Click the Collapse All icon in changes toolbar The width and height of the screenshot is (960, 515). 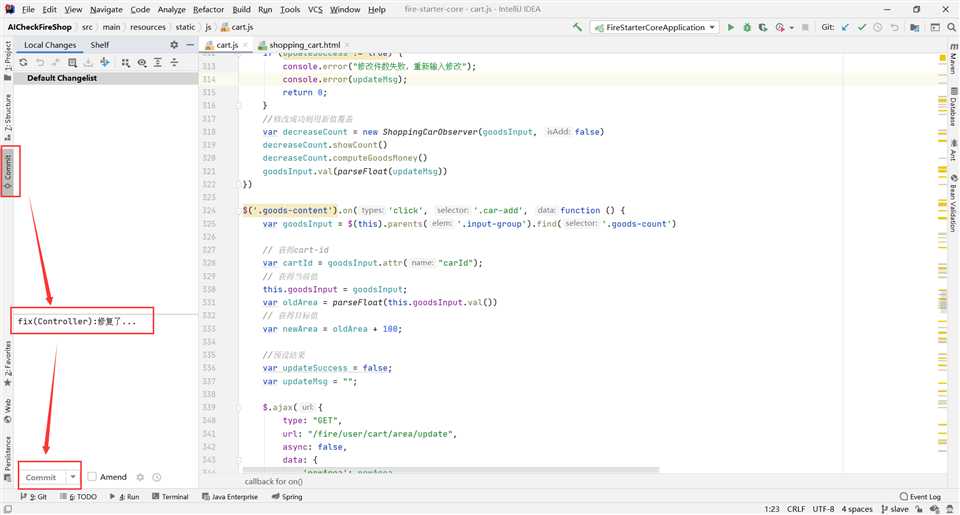pyautogui.click(x=174, y=62)
